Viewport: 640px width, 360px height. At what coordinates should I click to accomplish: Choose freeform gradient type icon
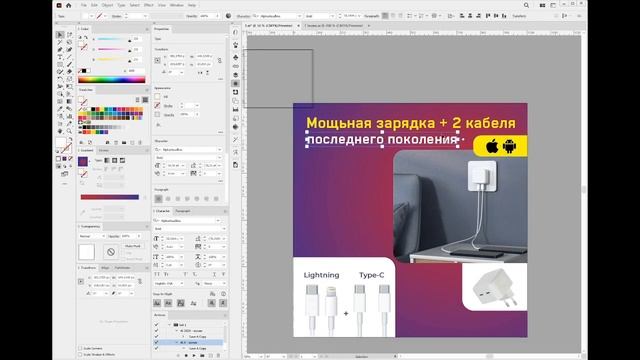[x=122, y=160]
